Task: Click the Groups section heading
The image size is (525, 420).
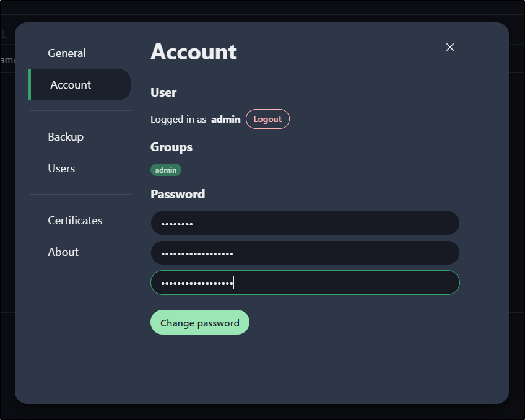Action: [x=171, y=147]
